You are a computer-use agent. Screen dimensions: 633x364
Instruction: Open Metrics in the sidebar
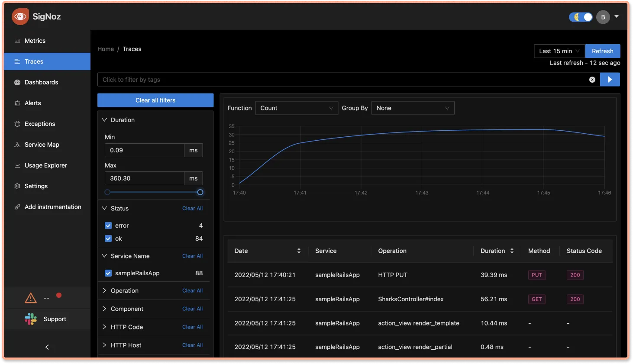pyautogui.click(x=47, y=41)
